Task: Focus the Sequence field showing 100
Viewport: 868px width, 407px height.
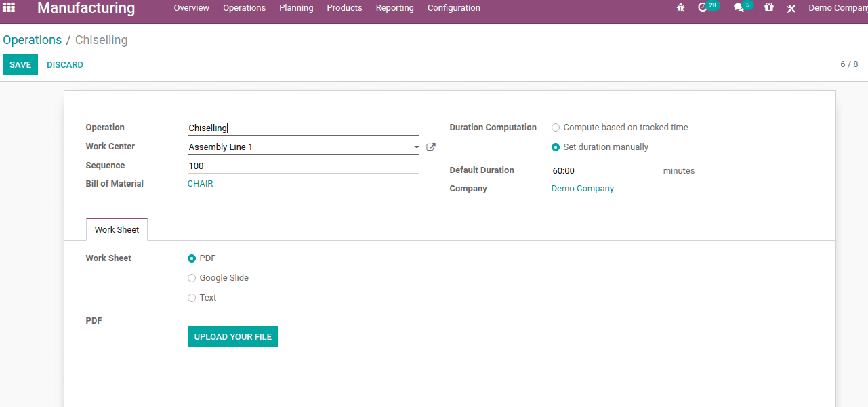Action: pos(304,166)
